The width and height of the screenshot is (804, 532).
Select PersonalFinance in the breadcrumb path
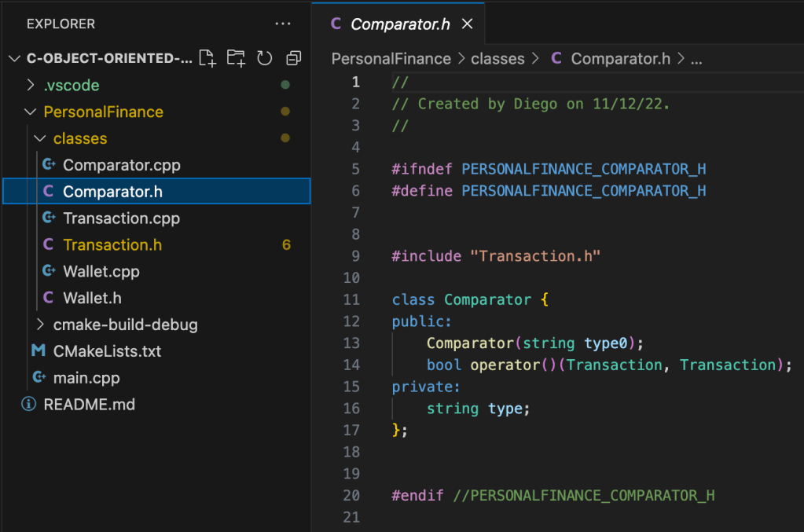click(x=391, y=59)
